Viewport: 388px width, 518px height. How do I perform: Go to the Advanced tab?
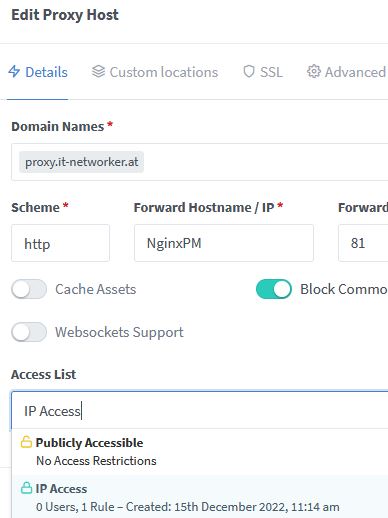pyautogui.click(x=347, y=72)
